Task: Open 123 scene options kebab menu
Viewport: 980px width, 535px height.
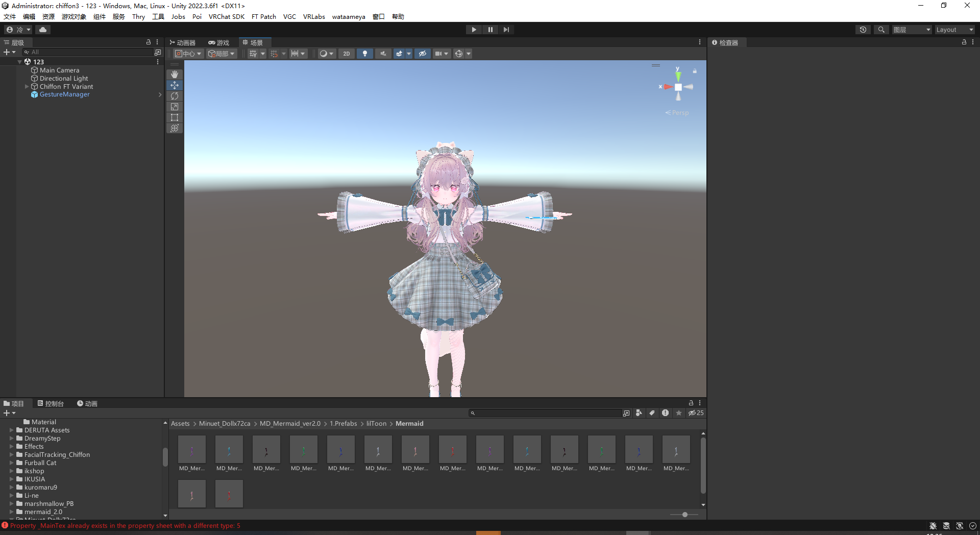Action: pyautogui.click(x=158, y=62)
